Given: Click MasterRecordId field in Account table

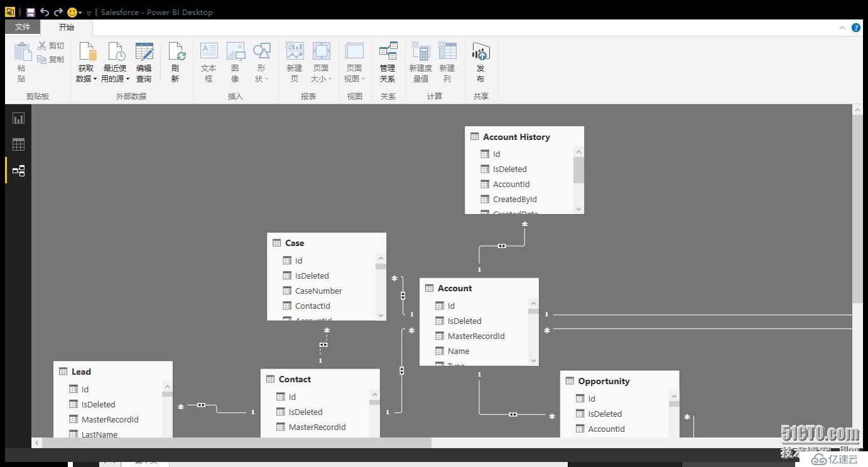Looking at the screenshot, I should 476,336.
